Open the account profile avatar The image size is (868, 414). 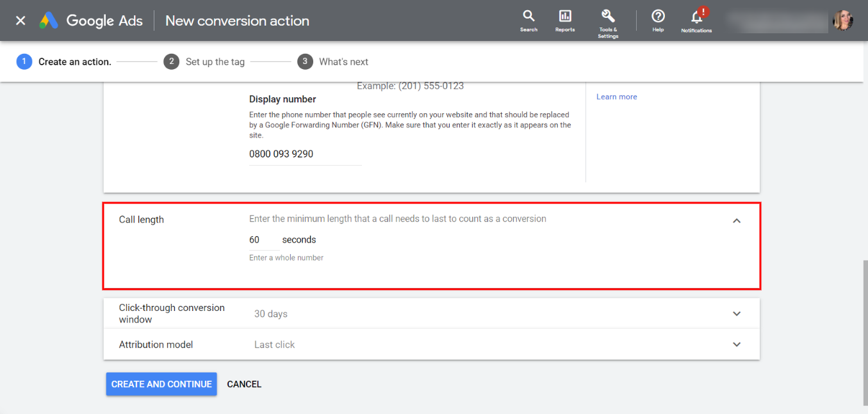click(x=843, y=19)
